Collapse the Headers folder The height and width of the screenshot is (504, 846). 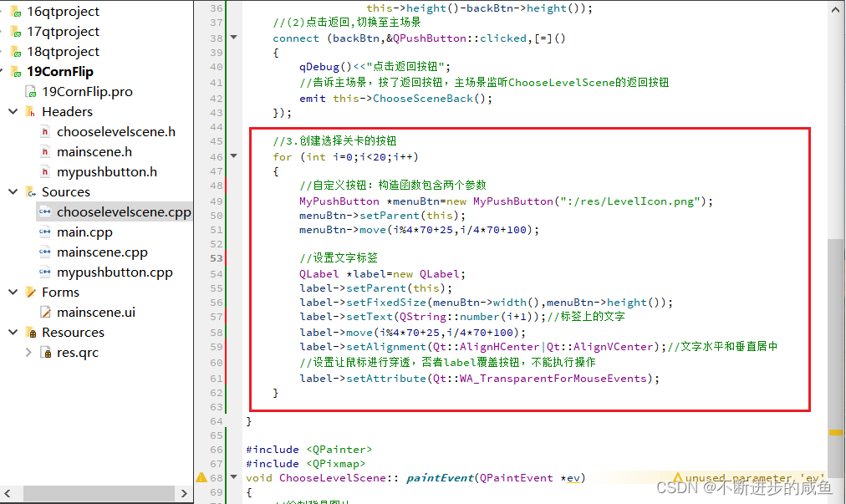tap(13, 112)
